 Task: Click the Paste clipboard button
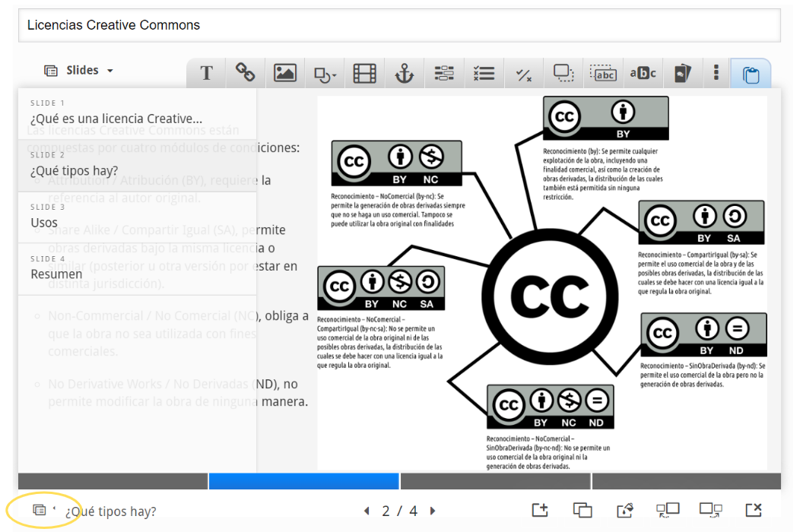(x=751, y=74)
